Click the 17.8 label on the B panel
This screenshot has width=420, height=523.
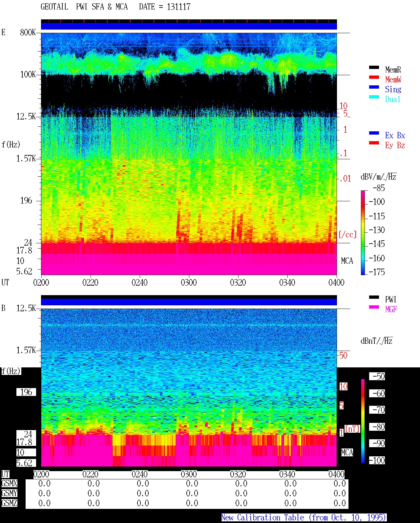(24, 442)
